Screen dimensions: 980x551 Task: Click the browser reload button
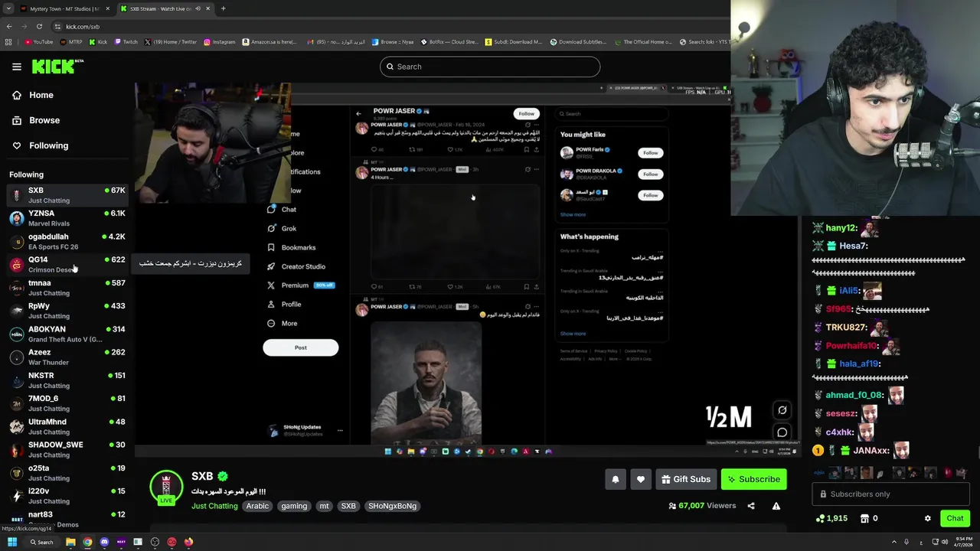pyautogui.click(x=38, y=27)
